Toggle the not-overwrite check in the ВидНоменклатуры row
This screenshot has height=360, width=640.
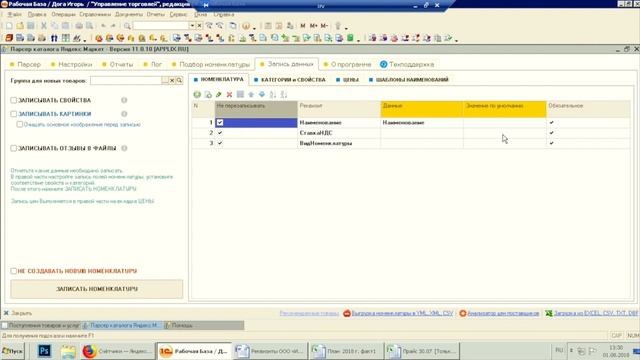220,143
